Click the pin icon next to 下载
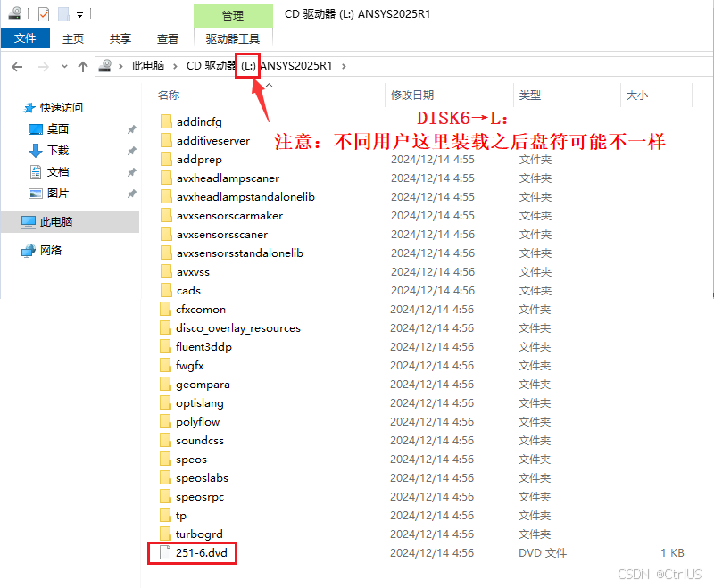 point(131,151)
